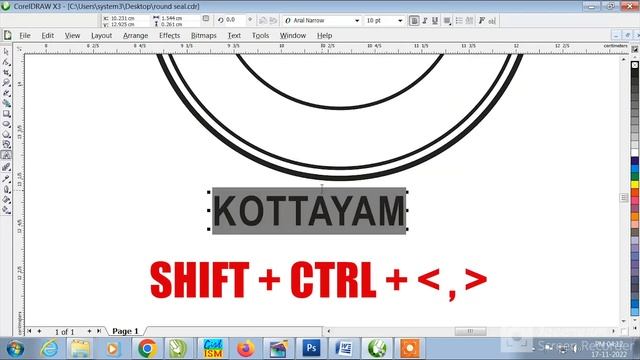Viewport: 640px width, 360px height.
Task: Open the Text menu
Action: coord(234,36)
